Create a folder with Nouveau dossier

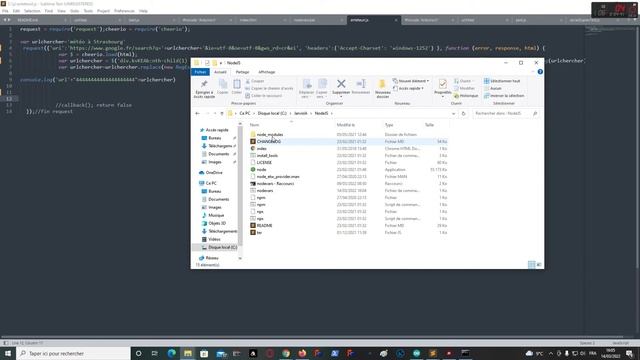click(383, 89)
